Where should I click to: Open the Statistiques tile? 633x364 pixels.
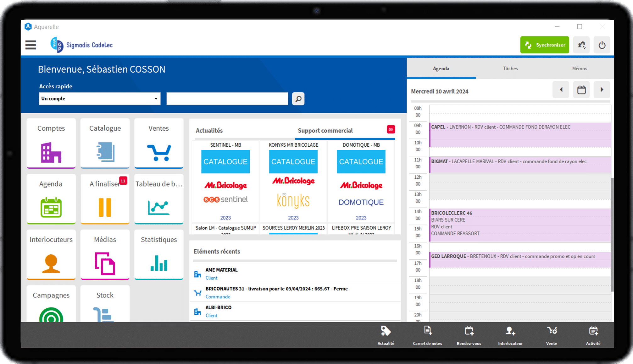(159, 254)
